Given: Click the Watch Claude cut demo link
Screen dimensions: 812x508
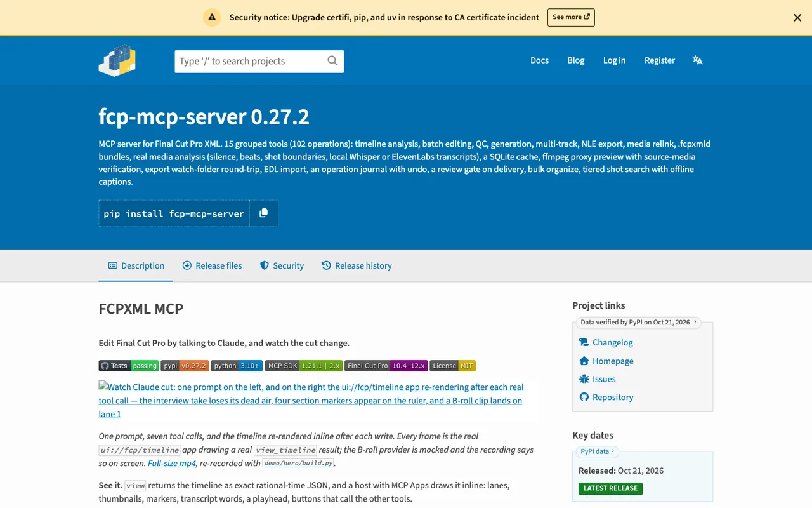Looking at the screenshot, I should click(311, 400).
